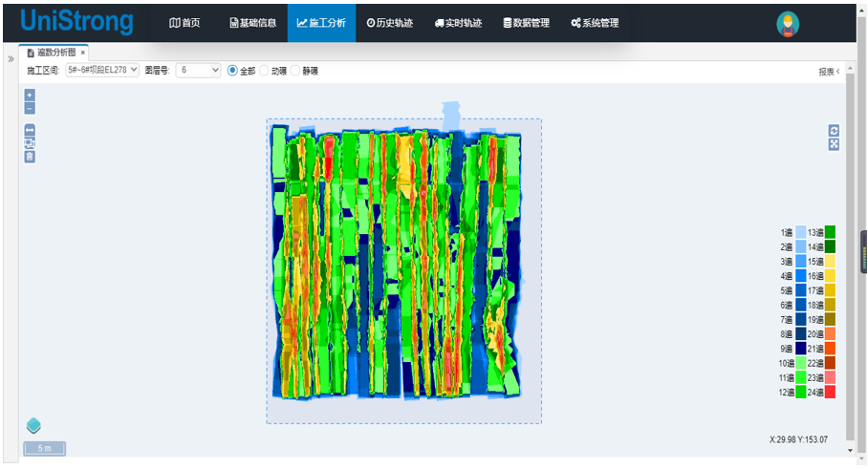The height and width of the screenshot is (469, 868).
Task: Click the trash icon to clear measurements
Action: [30, 156]
